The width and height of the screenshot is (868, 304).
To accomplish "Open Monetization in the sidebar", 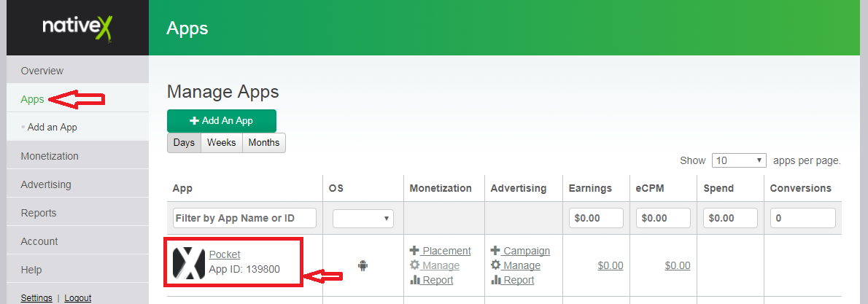I will (50, 156).
